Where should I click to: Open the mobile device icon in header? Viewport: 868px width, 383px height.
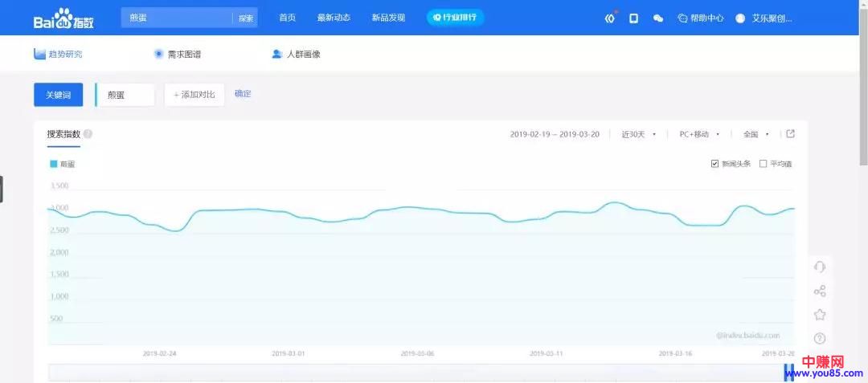click(633, 18)
